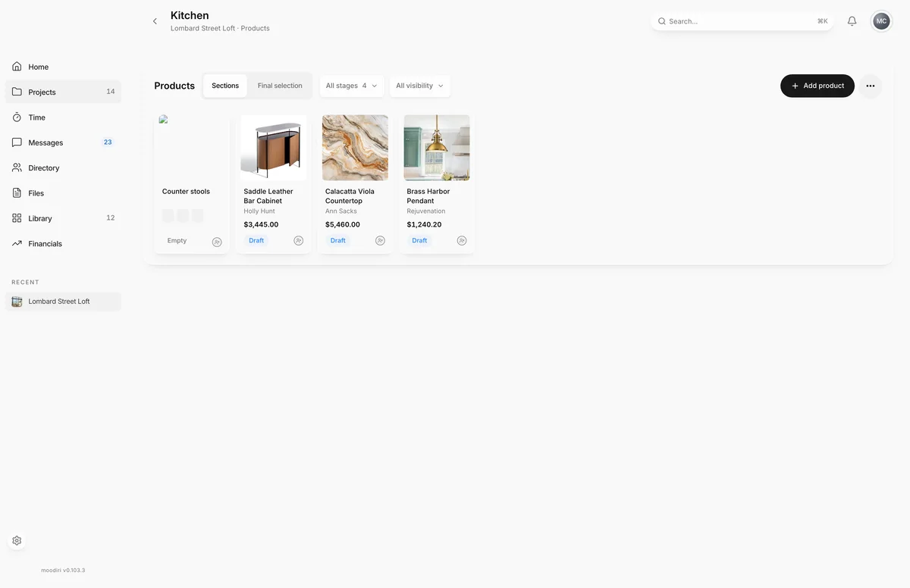Click the Products section heading

174,86
